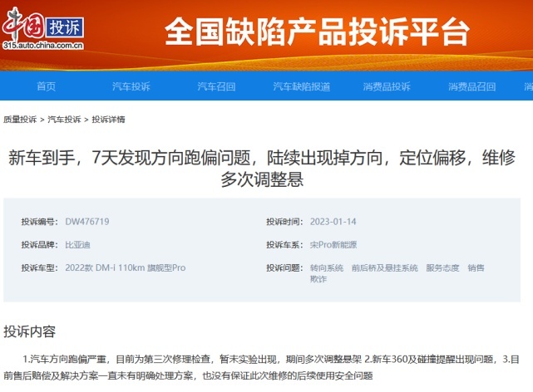This screenshot has height=392, width=533.
Task: Switch to 消费品召回 navigation item
Action: pyautogui.click(x=471, y=86)
